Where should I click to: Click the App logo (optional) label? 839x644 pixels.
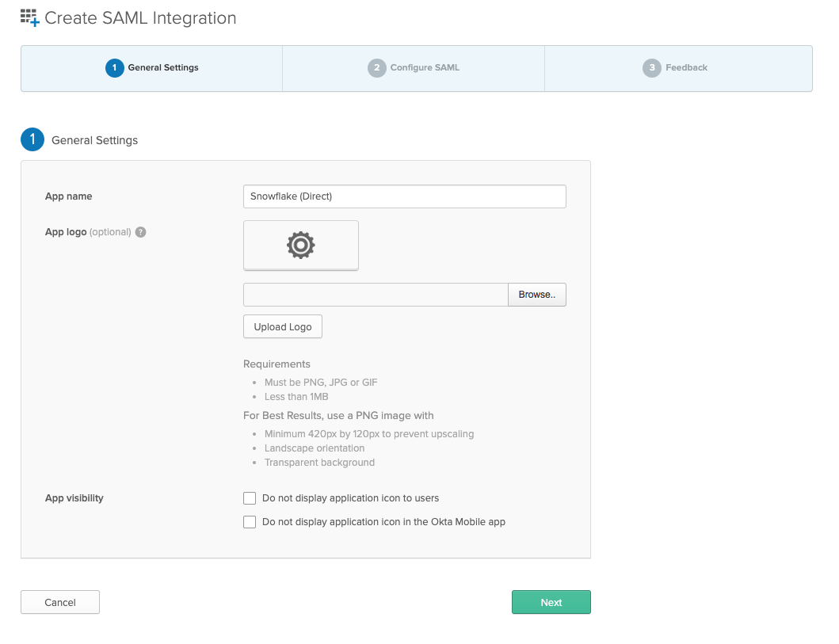88,232
